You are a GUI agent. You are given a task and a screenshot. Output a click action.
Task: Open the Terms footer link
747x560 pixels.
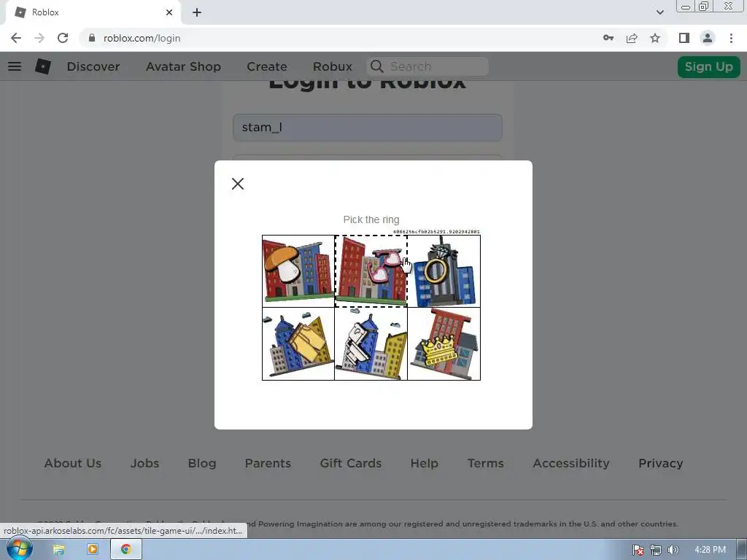click(x=485, y=463)
